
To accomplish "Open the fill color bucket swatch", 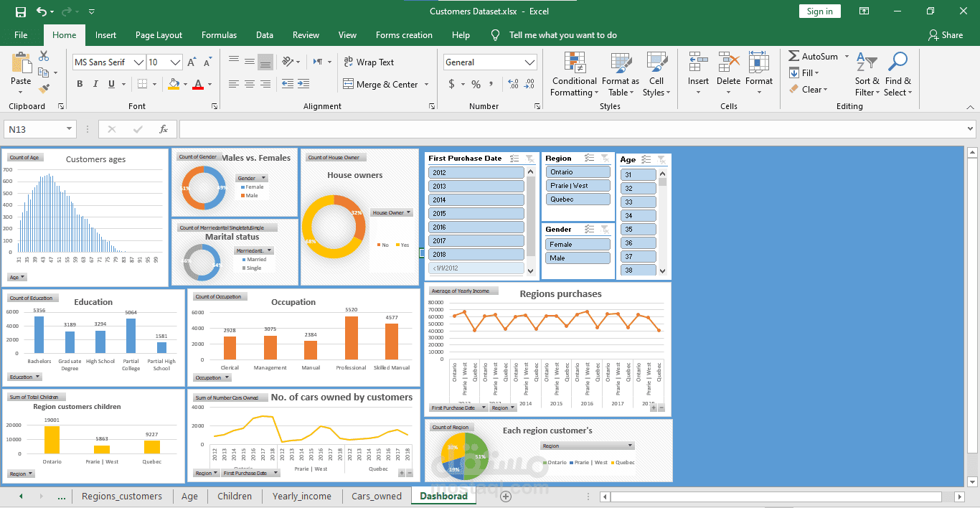I will tap(174, 84).
